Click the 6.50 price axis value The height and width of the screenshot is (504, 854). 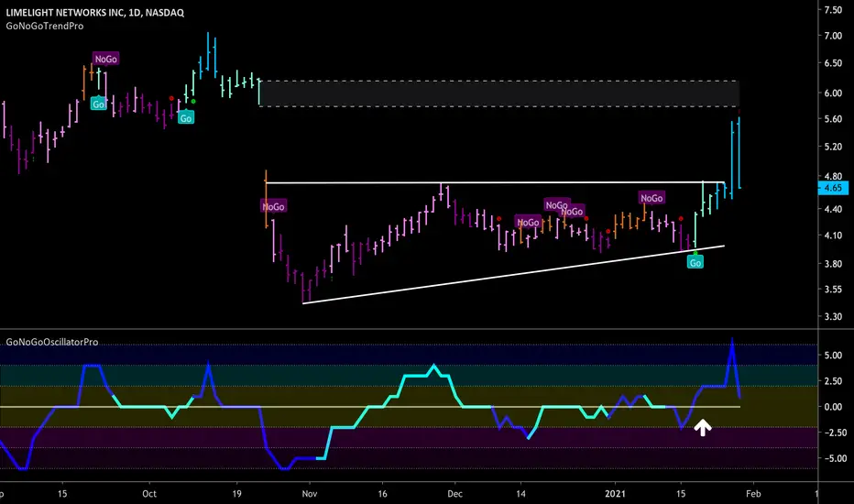click(833, 63)
